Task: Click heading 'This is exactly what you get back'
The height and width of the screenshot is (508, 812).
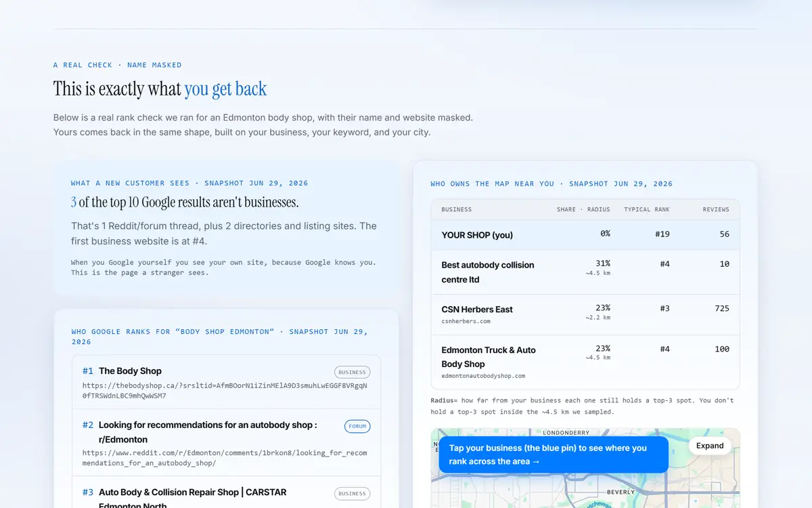Action: [160, 89]
